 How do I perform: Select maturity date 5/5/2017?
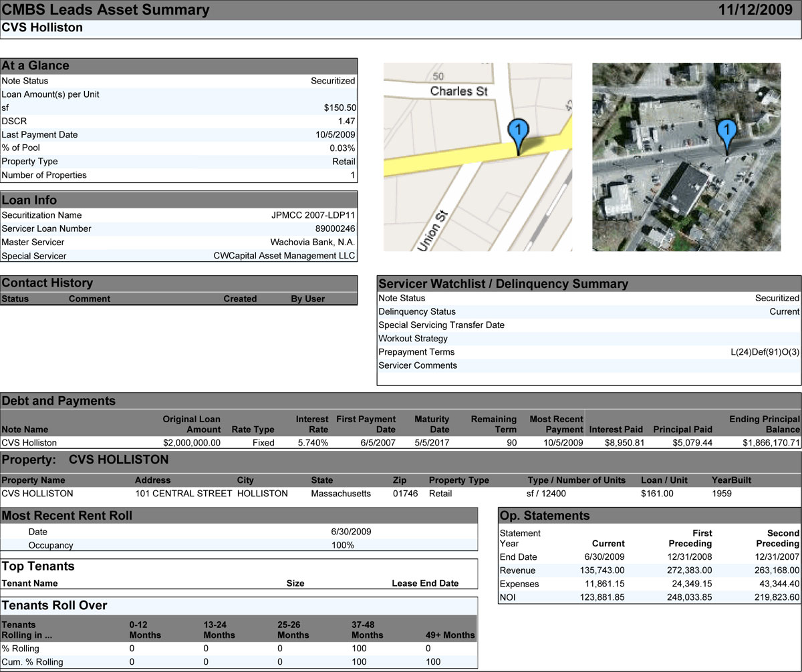(431, 442)
